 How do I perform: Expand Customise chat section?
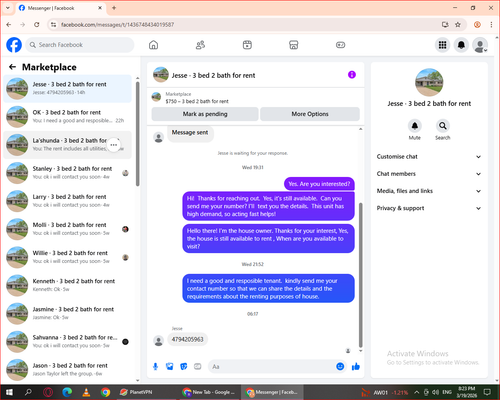click(x=429, y=157)
